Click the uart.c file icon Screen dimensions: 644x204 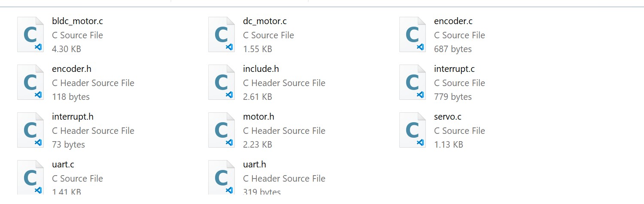[x=30, y=177]
